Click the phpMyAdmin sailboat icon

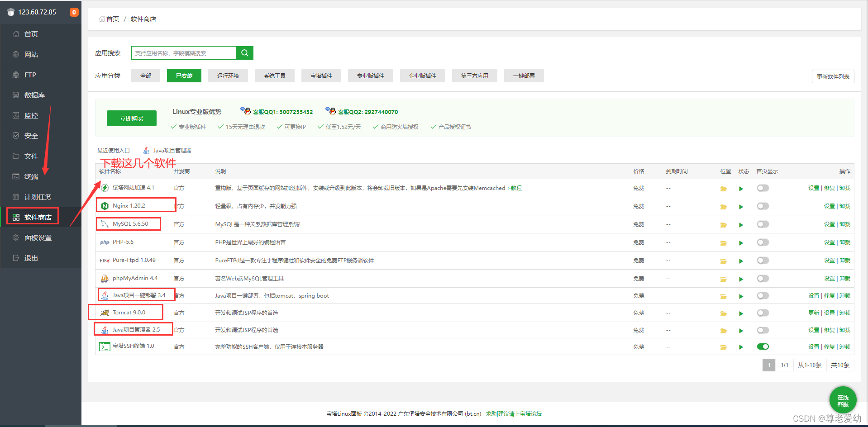[105, 278]
